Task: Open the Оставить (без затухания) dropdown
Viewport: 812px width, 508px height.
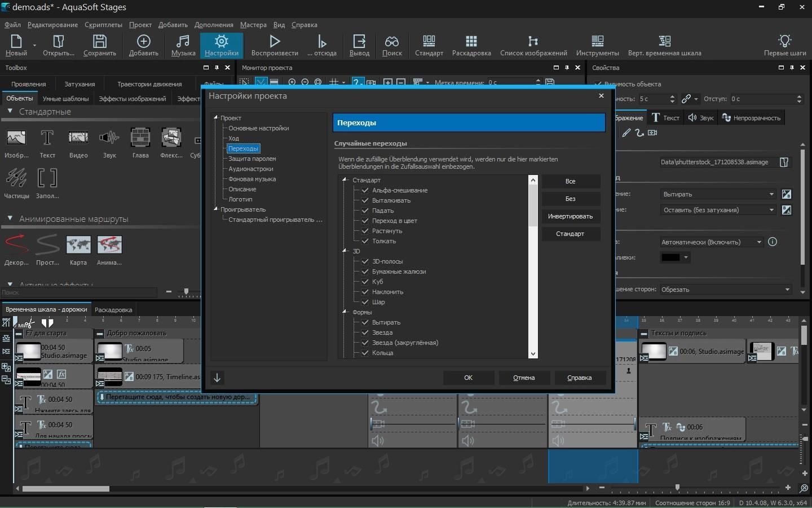Action: [x=718, y=210]
